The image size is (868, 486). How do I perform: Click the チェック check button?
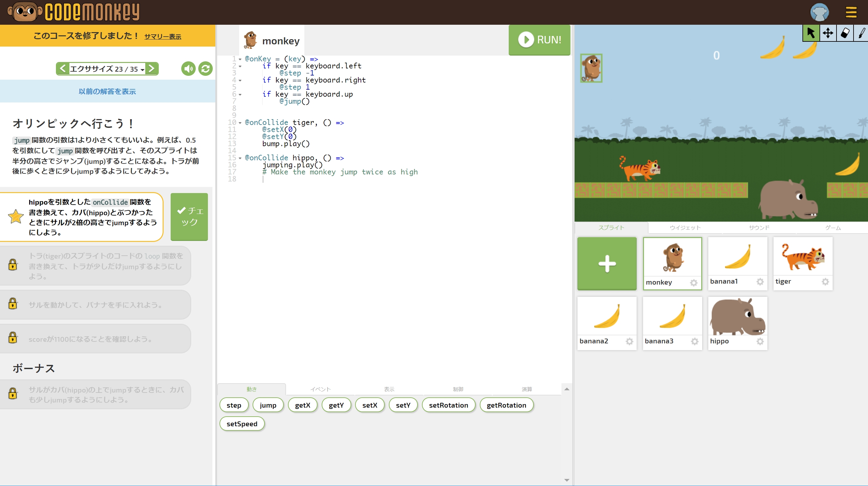[189, 216]
